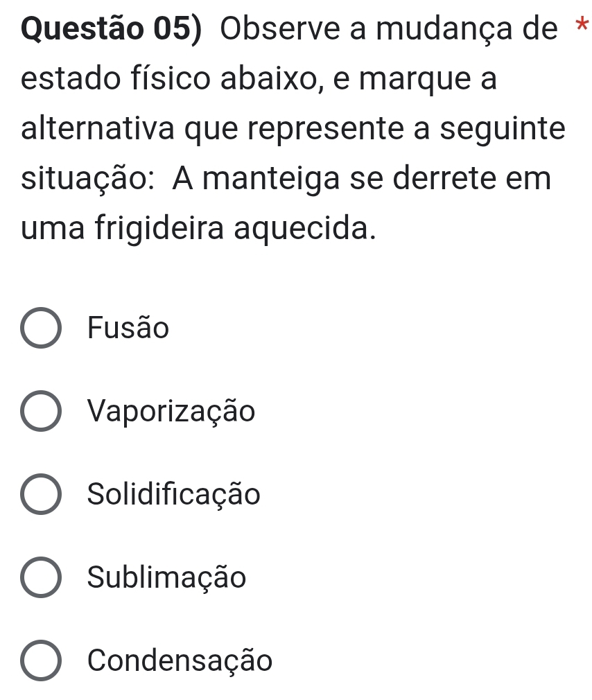The width and height of the screenshot is (592, 700).
Task: Click the "Vaporização" answer label text
Action: 172,412
